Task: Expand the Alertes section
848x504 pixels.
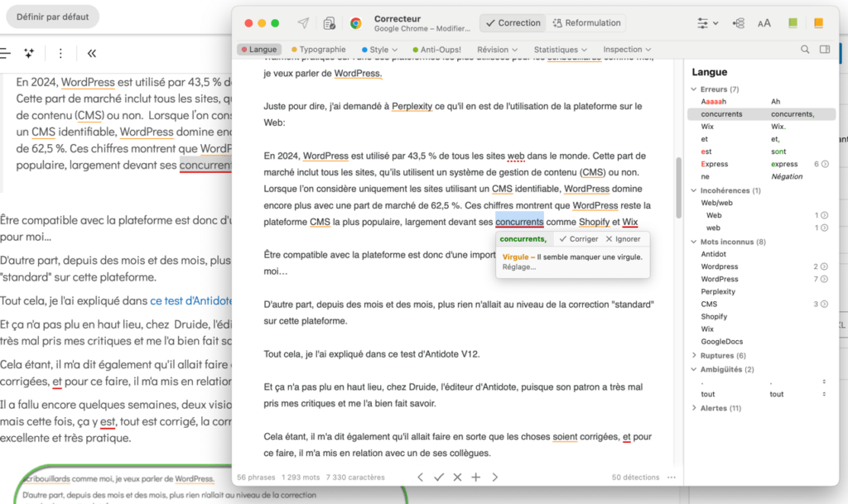Action: (x=694, y=408)
